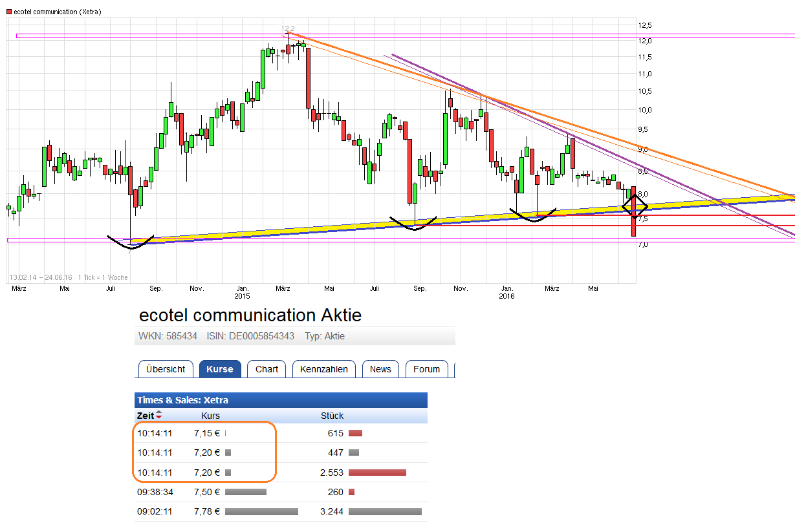Go to the News tab

point(380,369)
